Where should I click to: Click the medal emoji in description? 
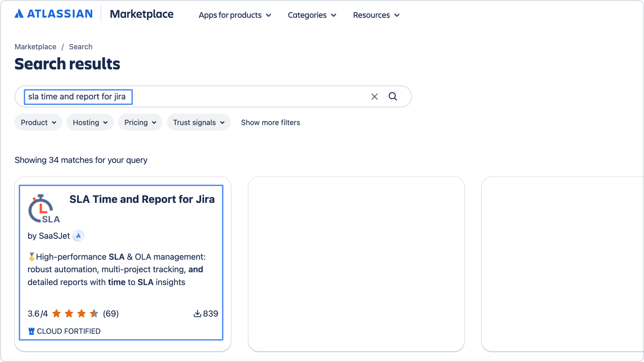point(32,257)
